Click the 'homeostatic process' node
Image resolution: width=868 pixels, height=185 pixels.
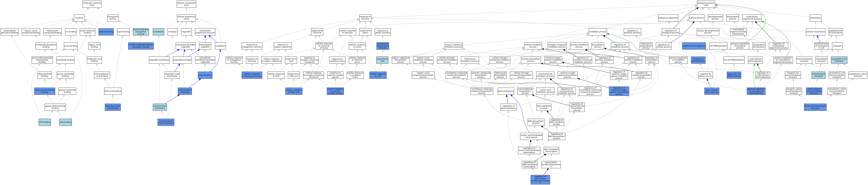point(732,18)
